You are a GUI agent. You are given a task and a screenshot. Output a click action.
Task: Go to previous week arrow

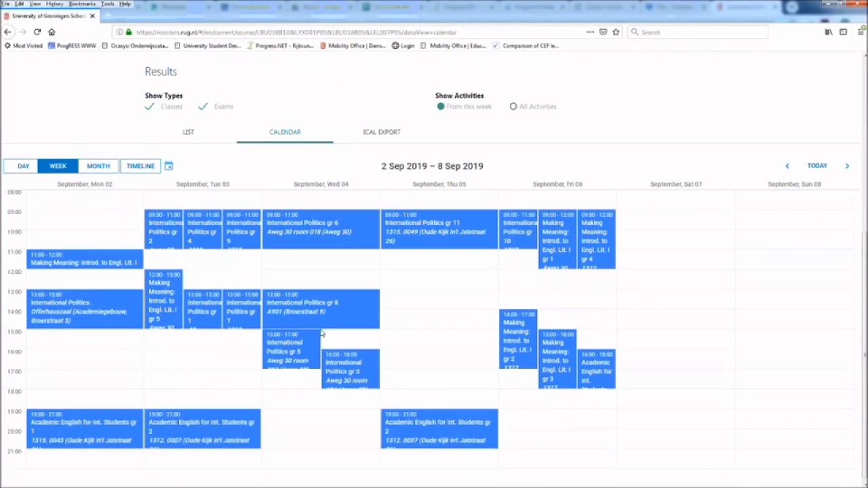pos(787,166)
